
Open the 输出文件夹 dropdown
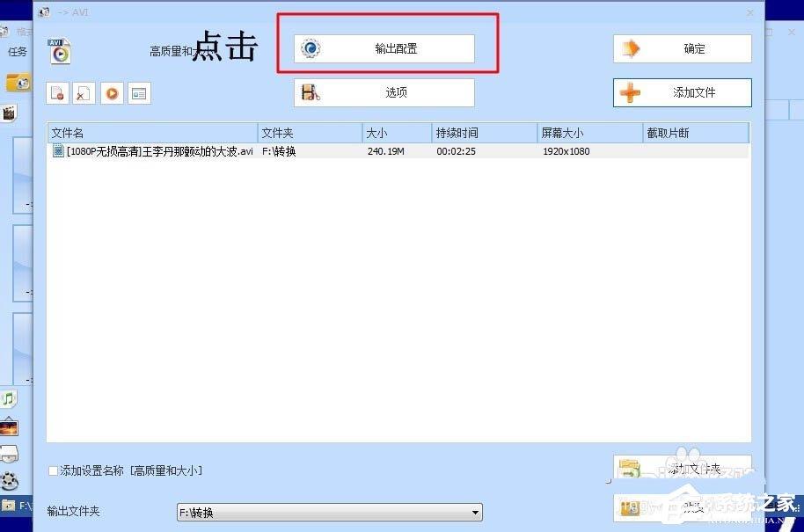472,512
